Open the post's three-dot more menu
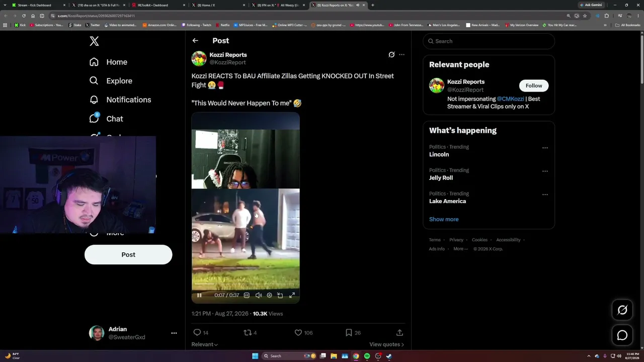The image size is (644, 362). point(401,55)
